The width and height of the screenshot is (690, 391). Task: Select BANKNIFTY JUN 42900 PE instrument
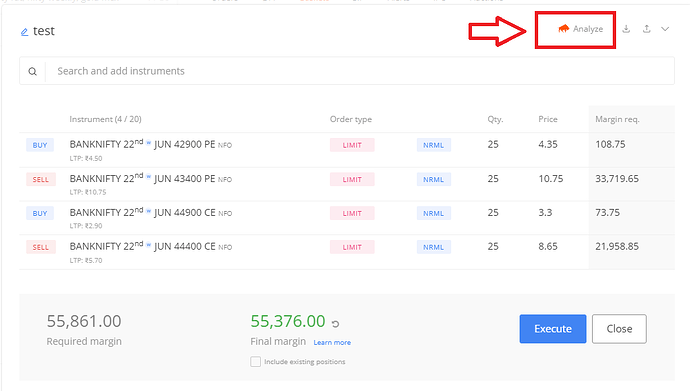click(150, 144)
